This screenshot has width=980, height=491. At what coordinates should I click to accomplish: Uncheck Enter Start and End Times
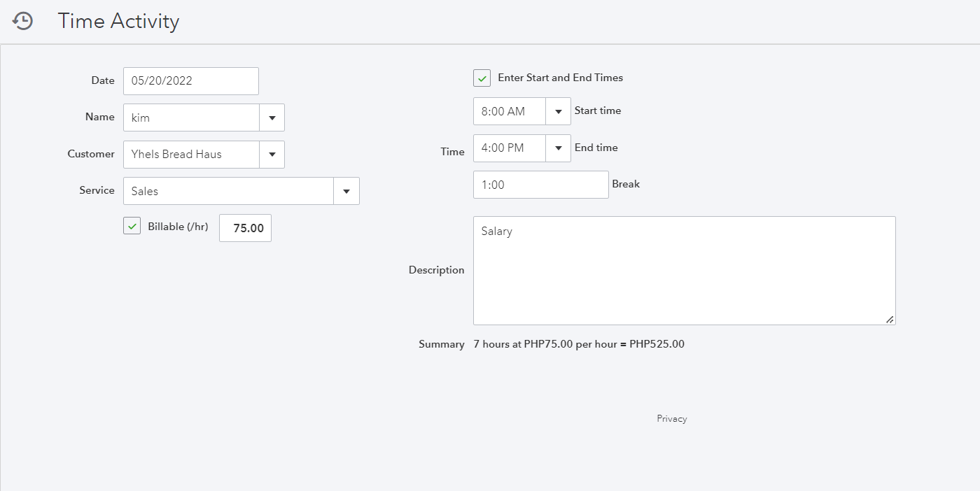point(482,78)
